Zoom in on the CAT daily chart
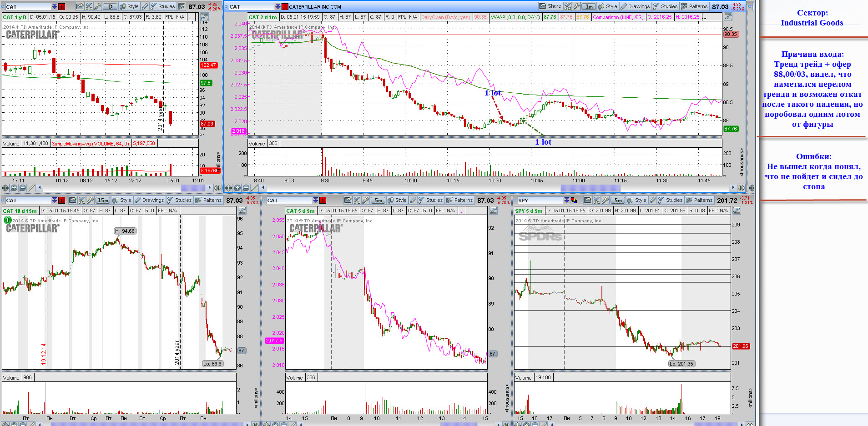Screen dimensions: 868x426 [x=14, y=188]
